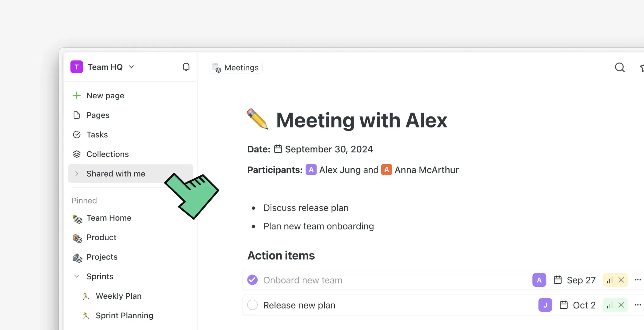
Task: Click Alex Jung's purple avatar
Action: coord(311,169)
